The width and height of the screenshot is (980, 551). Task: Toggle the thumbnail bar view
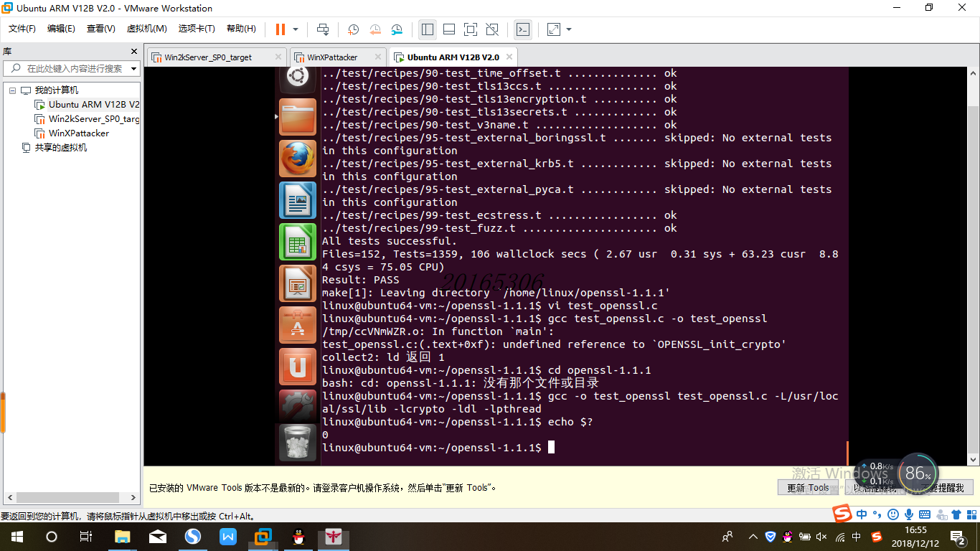[x=449, y=29]
